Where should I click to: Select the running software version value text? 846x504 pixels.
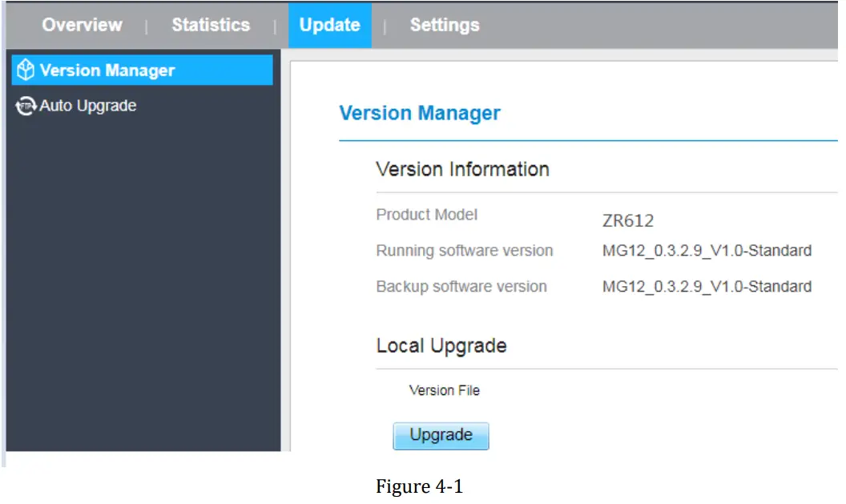click(x=707, y=251)
